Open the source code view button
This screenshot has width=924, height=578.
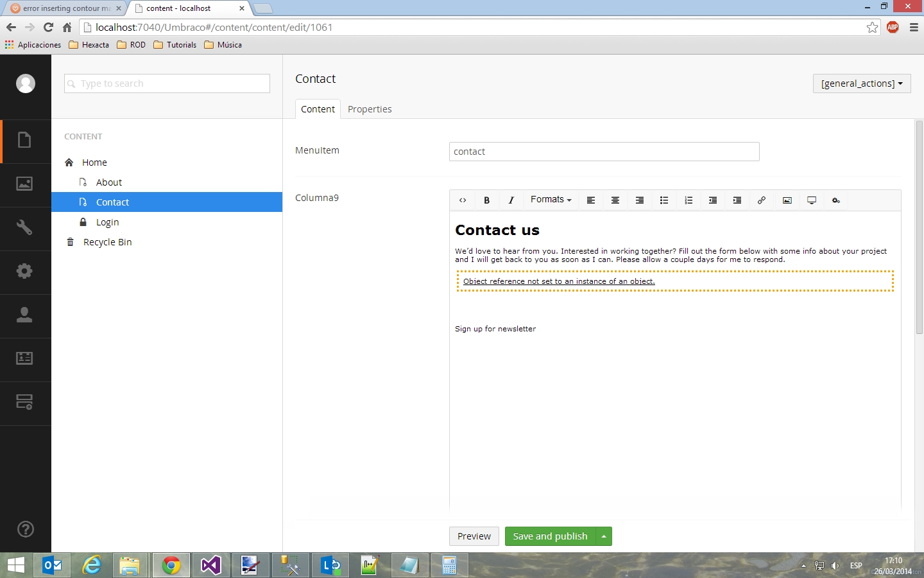[463, 200]
